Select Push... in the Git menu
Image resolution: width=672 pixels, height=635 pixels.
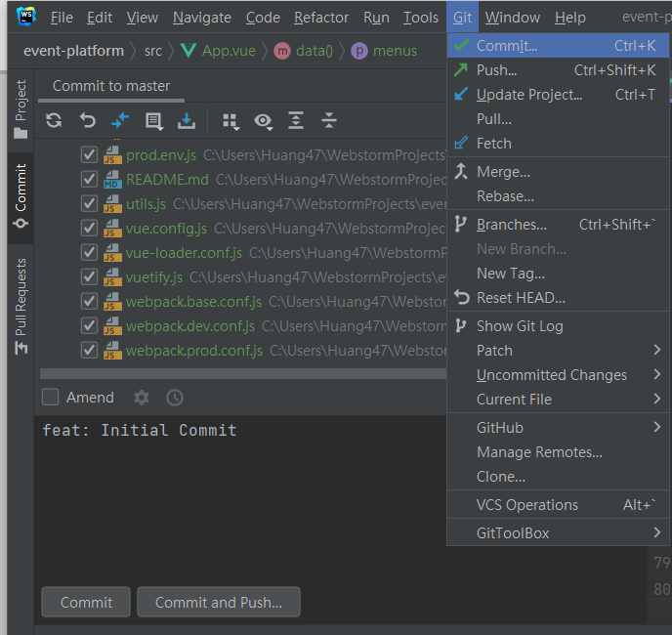coord(558,70)
